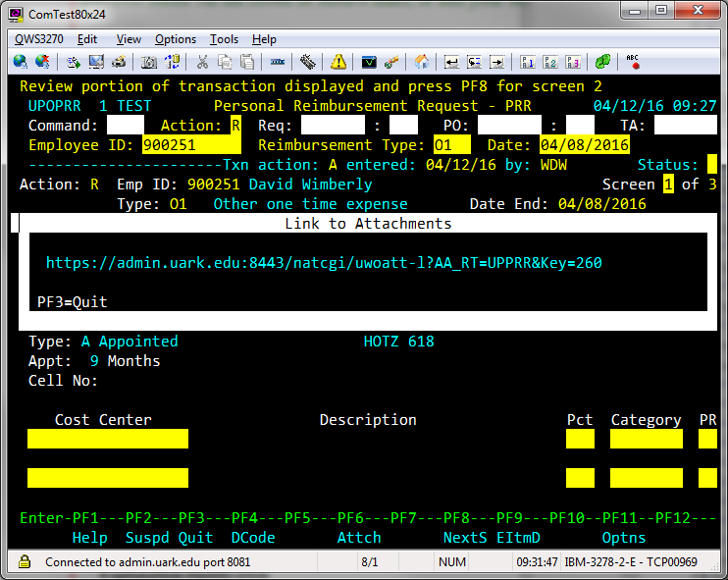Click the blue keypad bar icon

(x=278, y=61)
